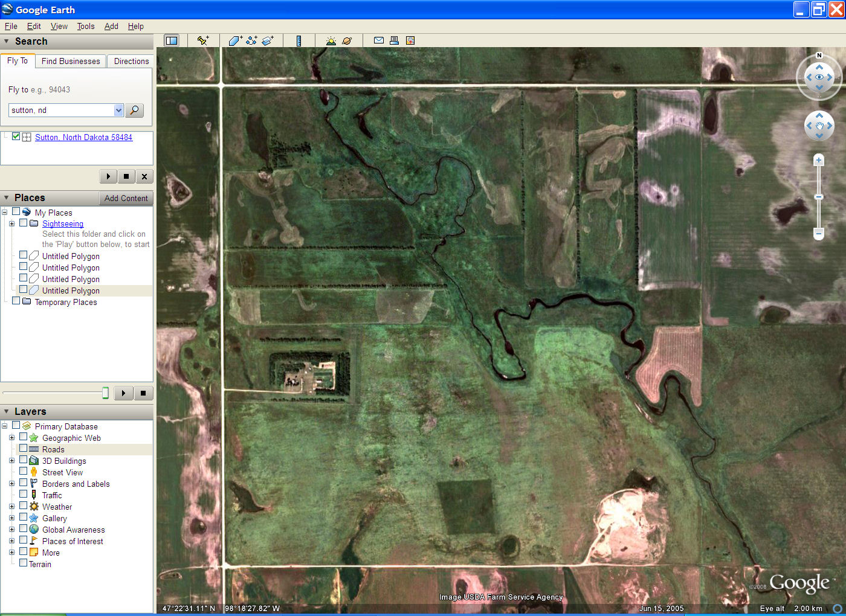Open the Add menu
The width and height of the screenshot is (846, 616).
click(x=111, y=26)
